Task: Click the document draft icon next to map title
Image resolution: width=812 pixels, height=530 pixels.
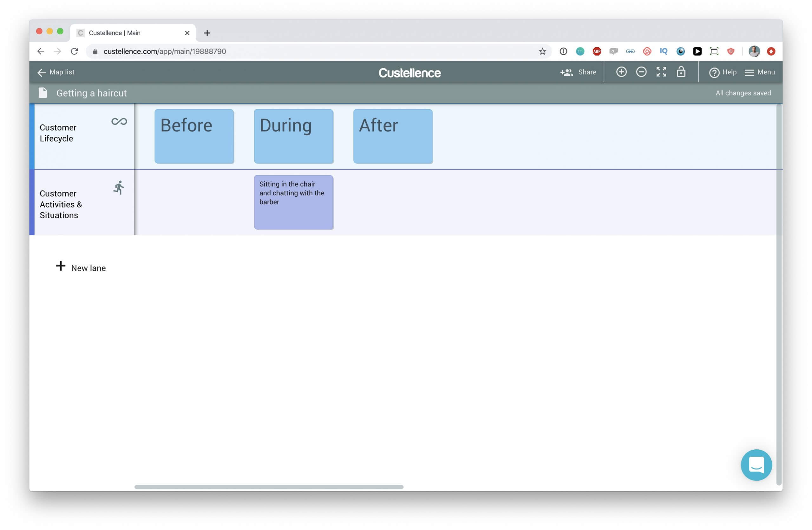Action: point(44,92)
